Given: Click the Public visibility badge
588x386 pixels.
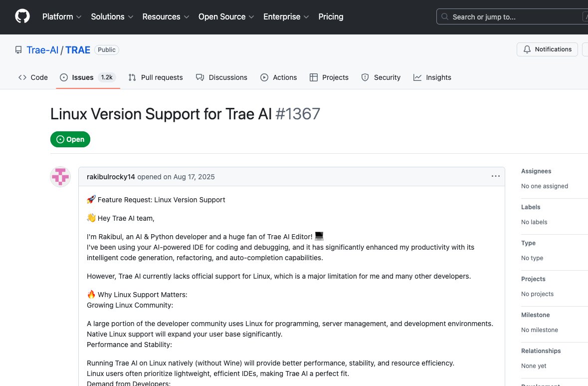Looking at the screenshot, I should pos(107,50).
